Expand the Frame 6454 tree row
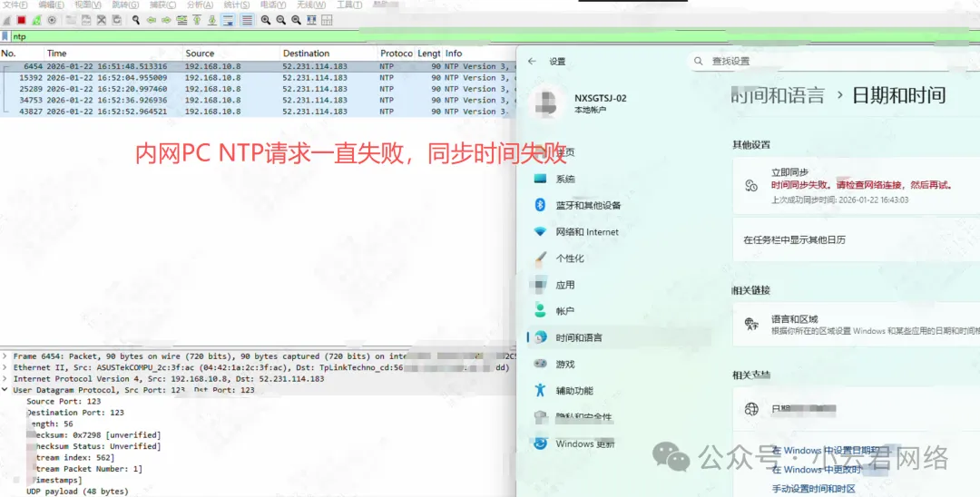The width and height of the screenshot is (980, 497). [6, 356]
